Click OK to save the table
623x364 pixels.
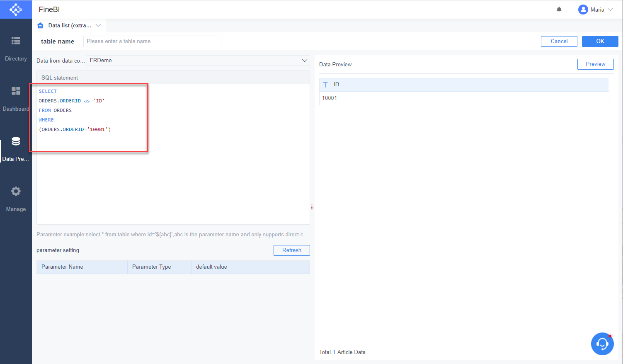click(x=600, y=41)
